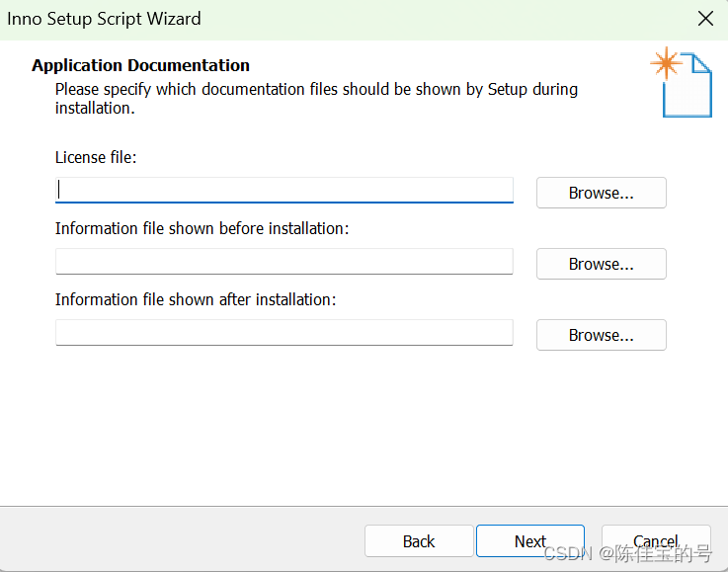
Task: Browse for the before-installation information file
Action: coord(602,264)
